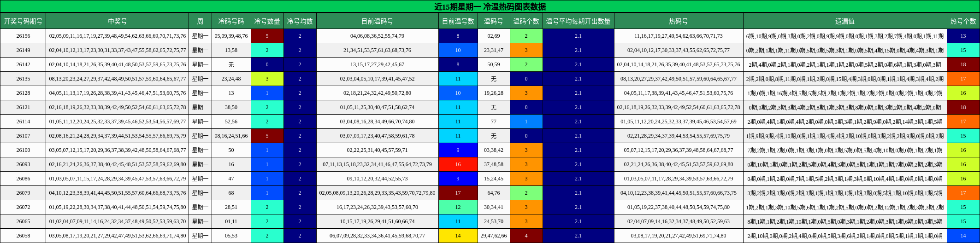980x243 pixels.
Task: Select the 温码个数 column header
Action: pos(526,21)
